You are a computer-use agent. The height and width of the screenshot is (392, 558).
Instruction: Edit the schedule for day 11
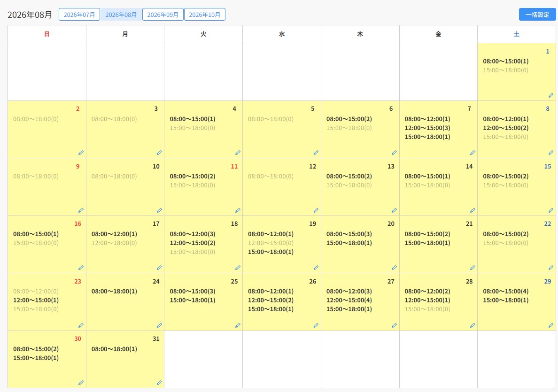tap(237, 210)
